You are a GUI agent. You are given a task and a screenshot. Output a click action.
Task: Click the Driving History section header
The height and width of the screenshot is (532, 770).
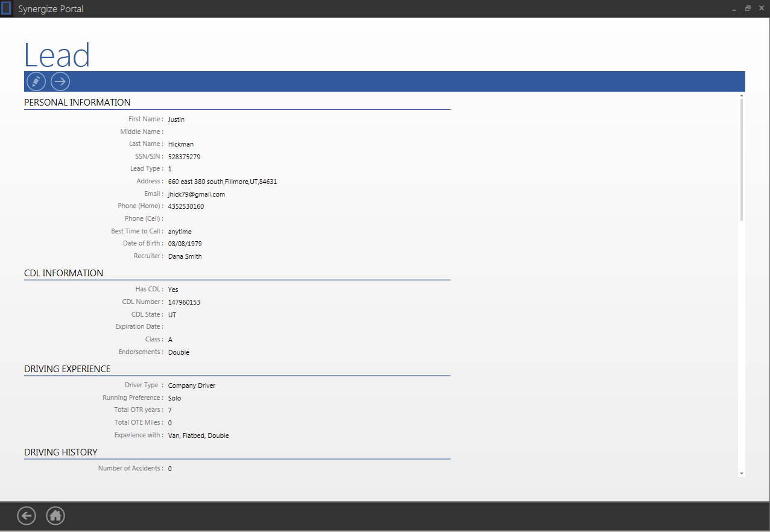(60, 452)
